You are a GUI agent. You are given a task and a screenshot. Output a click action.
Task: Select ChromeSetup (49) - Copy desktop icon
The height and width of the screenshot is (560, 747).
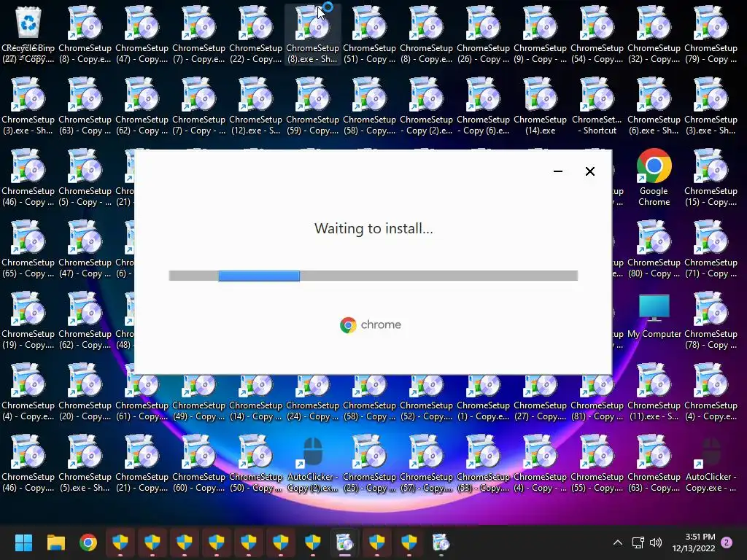coord(198,397)
